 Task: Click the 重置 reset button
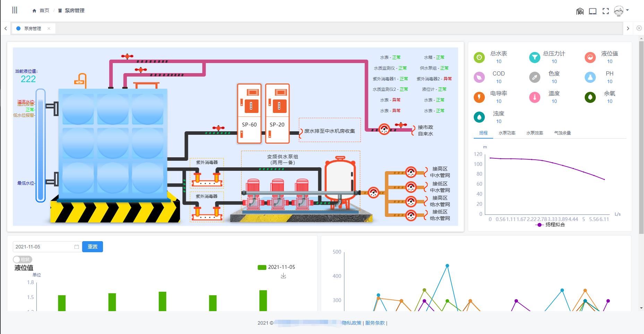coord(93,247)
